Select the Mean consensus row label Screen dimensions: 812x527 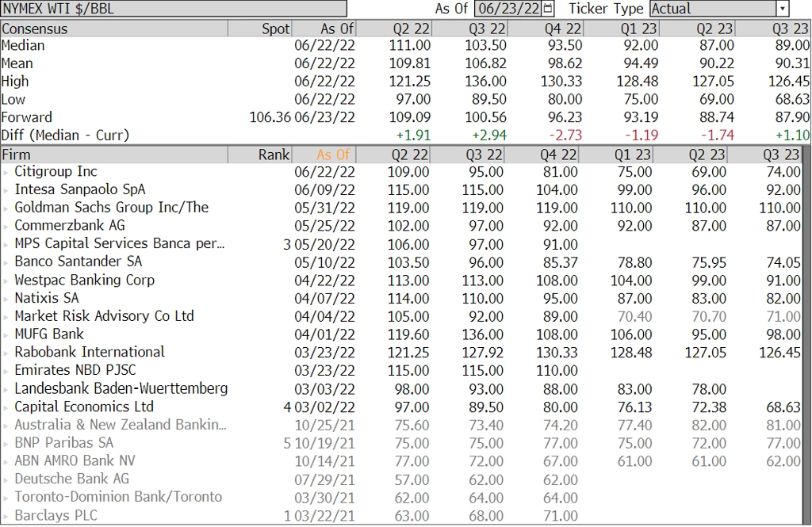coord(17,63)
